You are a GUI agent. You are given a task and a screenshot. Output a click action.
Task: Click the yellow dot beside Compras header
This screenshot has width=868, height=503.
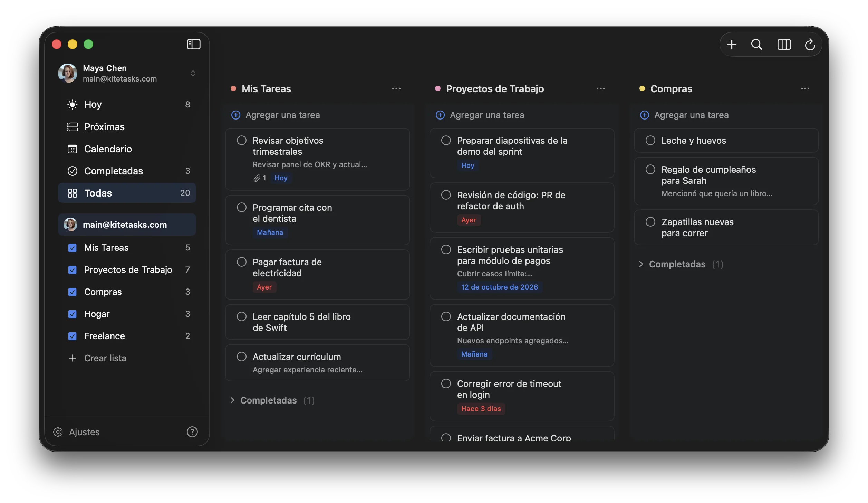(x=642, y=89)
